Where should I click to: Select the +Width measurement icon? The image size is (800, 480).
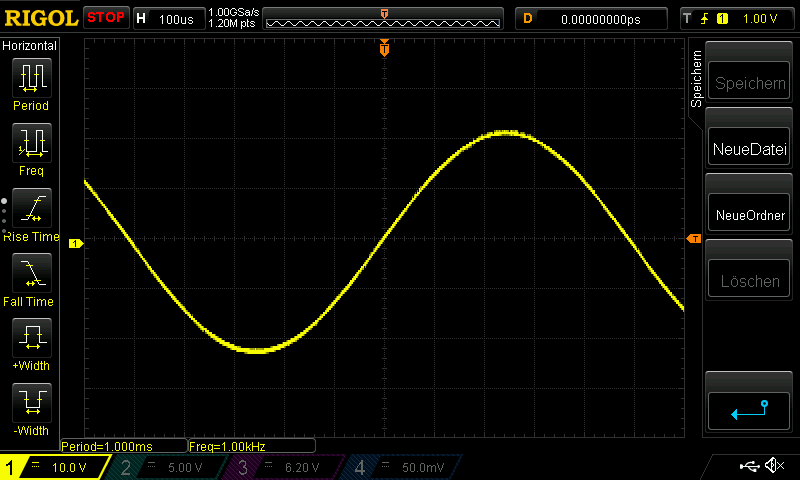(32, 337)
